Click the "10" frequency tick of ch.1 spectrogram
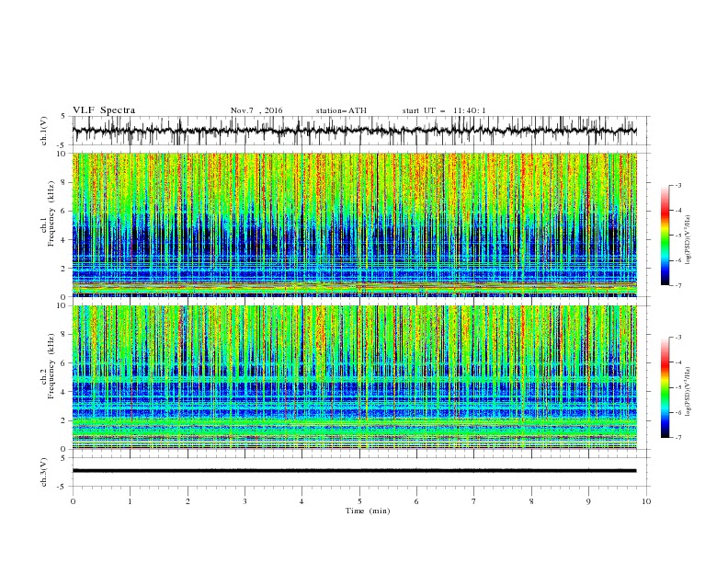 63,154
